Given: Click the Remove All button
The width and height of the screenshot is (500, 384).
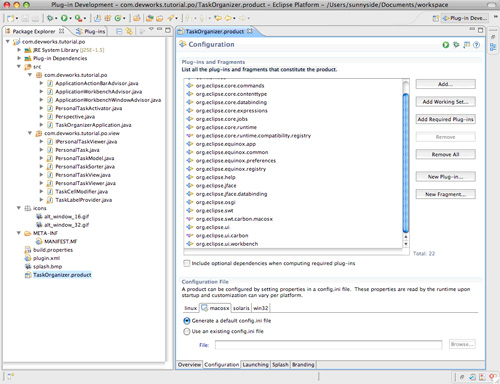Looking at the screenshot, I should 445,154.
